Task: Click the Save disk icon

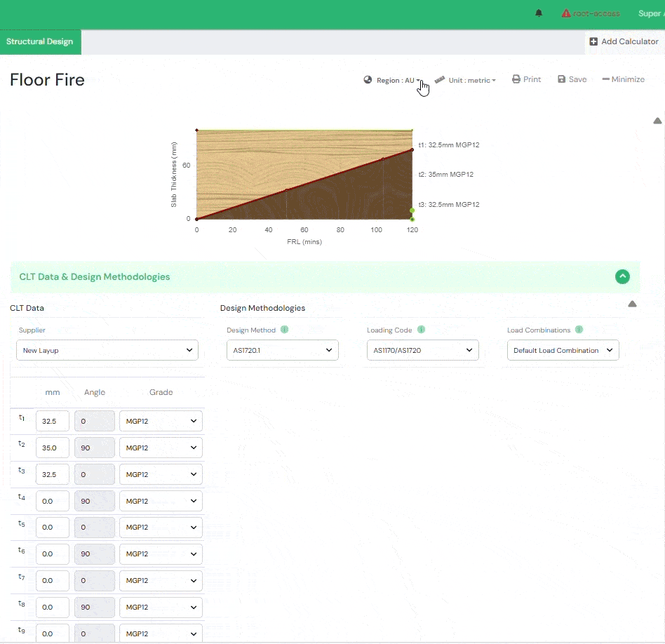Action: tap(562, 79)
